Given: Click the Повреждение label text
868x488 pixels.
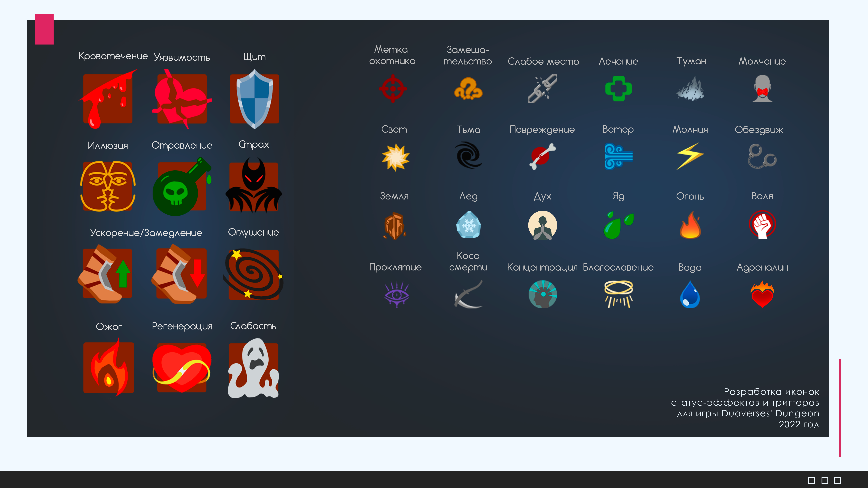Looking at the screenshot, I should click(542, 130).
